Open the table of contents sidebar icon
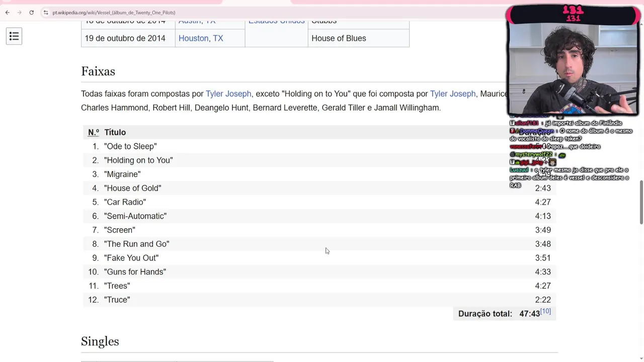Screen dimensions: 644x362 (14, 36)
